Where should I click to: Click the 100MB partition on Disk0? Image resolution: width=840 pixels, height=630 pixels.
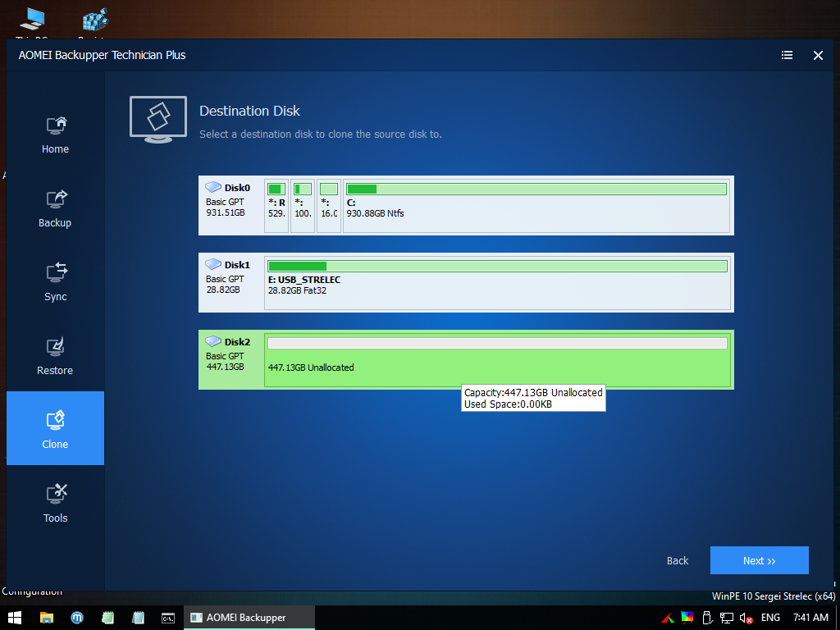pyautogui.click(x=303, y=206)
